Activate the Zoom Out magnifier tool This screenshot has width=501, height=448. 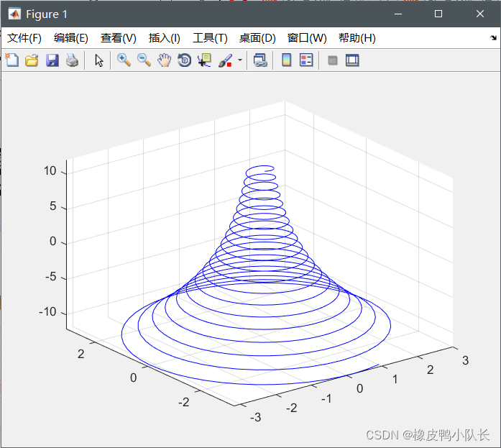point(144,60)
